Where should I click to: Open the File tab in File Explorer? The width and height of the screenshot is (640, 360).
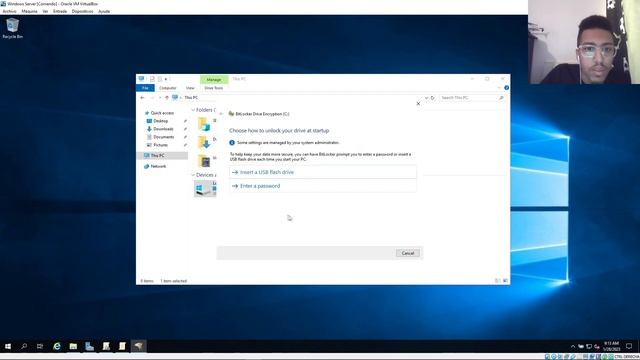[145, 88]
